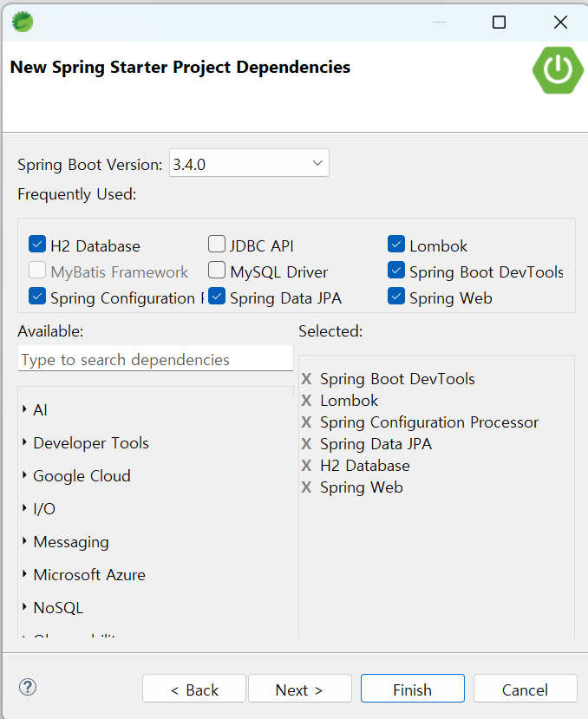This screenshot has width=588, height=719.
Task: Remove Lombok from the Selected list
Action: coord(306,401)
